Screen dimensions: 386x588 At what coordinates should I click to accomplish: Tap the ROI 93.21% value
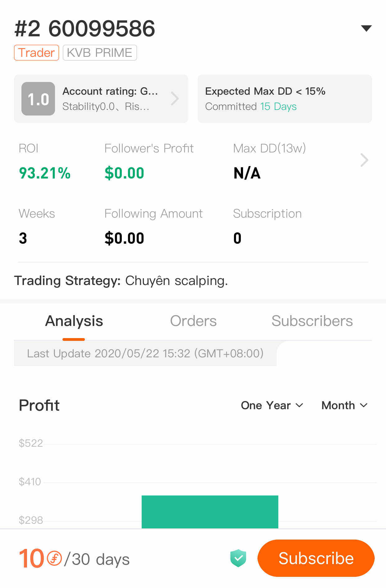pos(45,173)
